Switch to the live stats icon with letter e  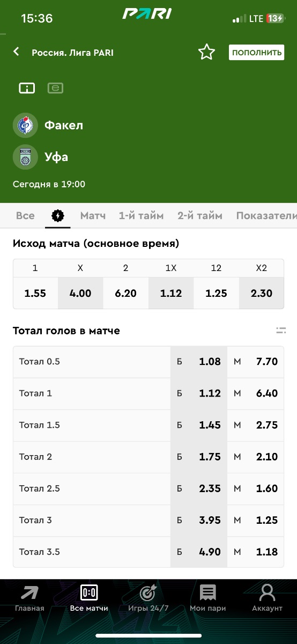[x=55, y=88]
